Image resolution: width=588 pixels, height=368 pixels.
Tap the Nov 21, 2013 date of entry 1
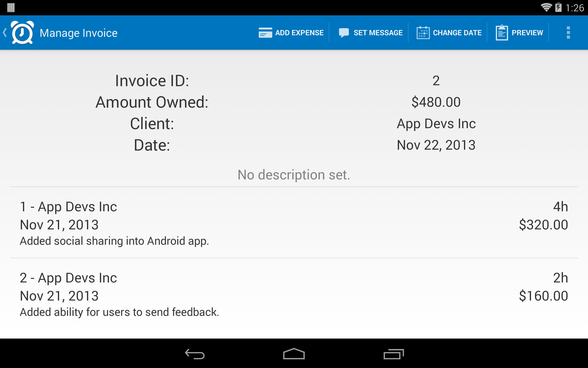point(59,224)
